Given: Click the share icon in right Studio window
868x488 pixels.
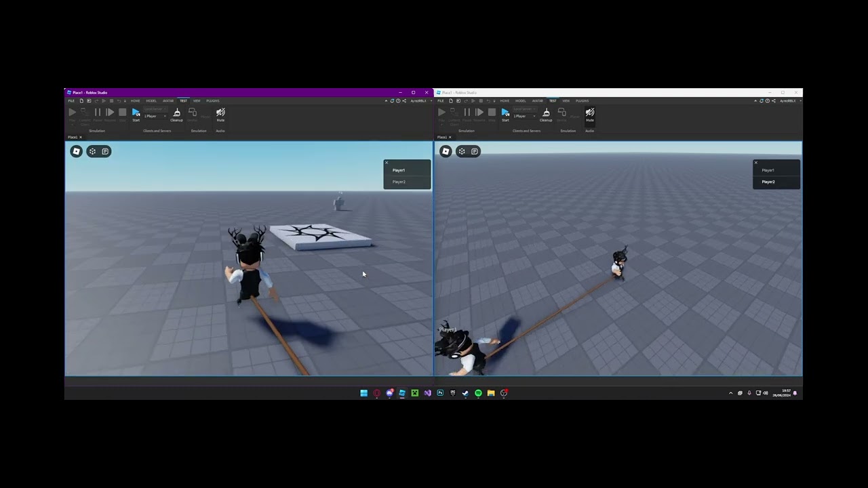Looking at the screenshot, I should point(774,101).
